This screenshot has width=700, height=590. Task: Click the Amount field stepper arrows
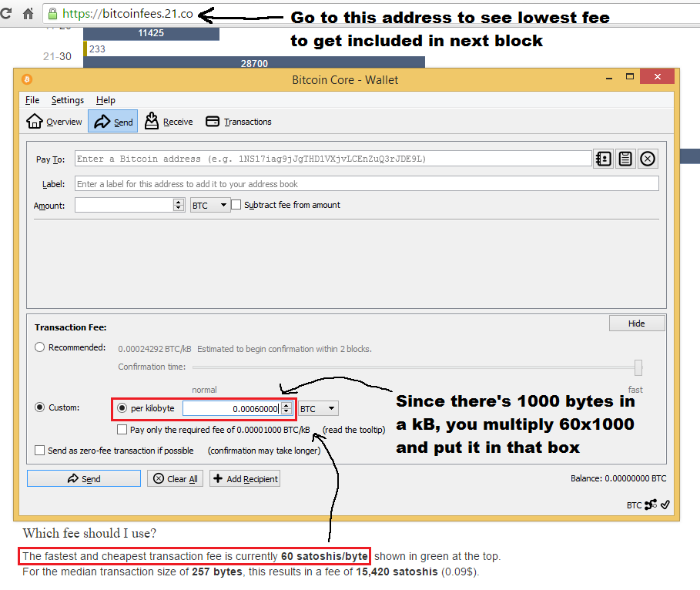(179, 205)
